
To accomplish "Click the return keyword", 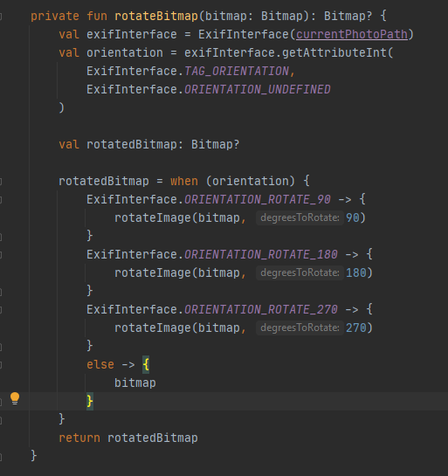I will click(79, 438).
